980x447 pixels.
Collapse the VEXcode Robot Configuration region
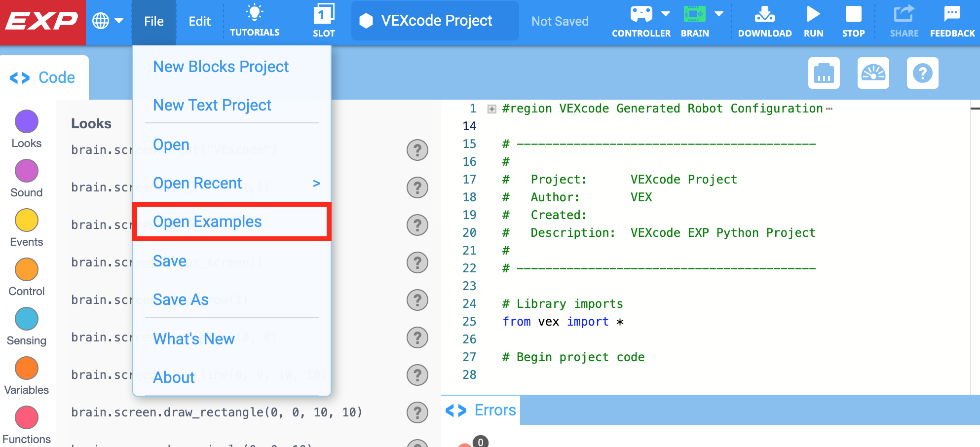coord(491,108)
